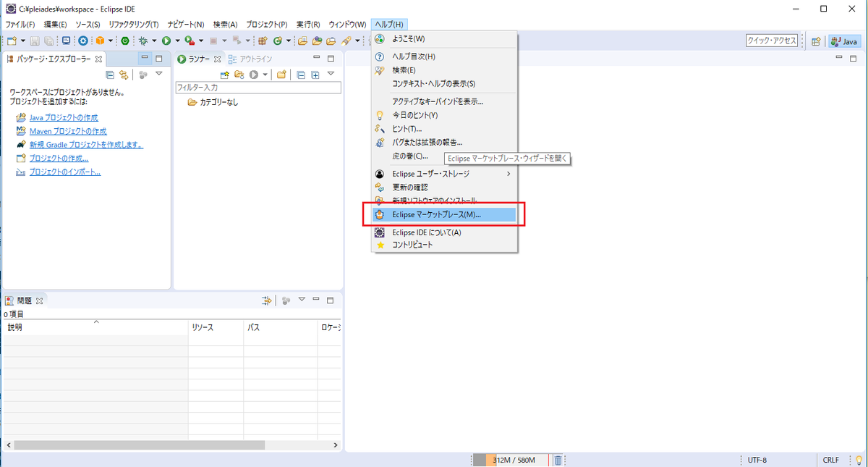Choose 'コントリビュート' in the Help menu
This screenshot has width=868, height=467.
pyautogui.click(x=443, y=245)
